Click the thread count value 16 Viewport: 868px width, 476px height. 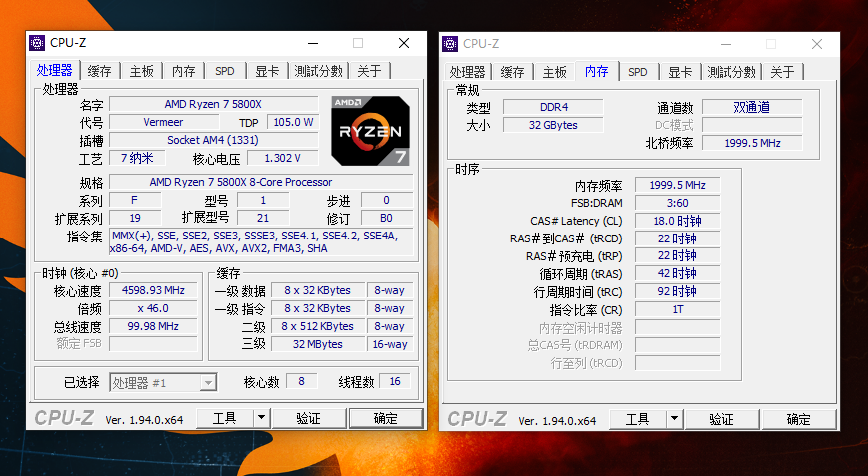pyautogui.click(x=395, y=381)
